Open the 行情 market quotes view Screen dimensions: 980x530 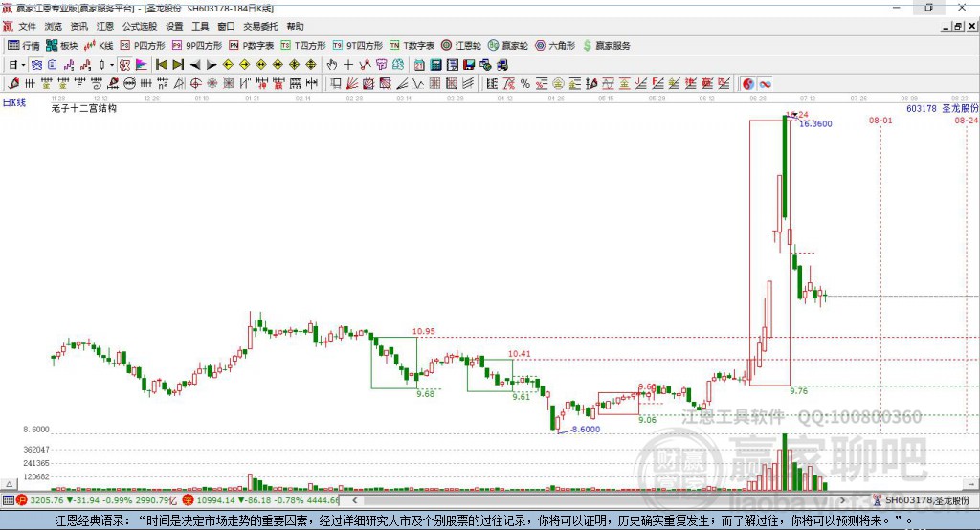pos(24,45)
